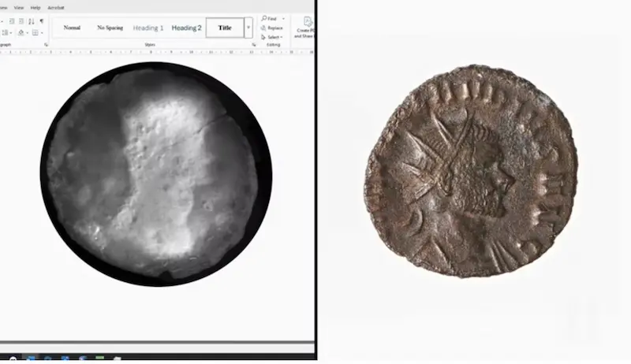Open the Shading color dropdown arrow
Viewport: 631px width, 364px height.
coord(27,33)
